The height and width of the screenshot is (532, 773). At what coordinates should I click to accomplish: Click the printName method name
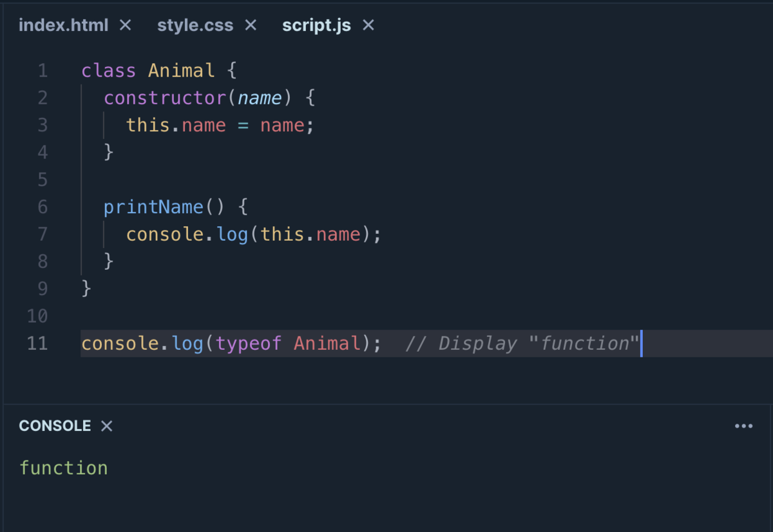pyautogui.click(x=153, y=207)
